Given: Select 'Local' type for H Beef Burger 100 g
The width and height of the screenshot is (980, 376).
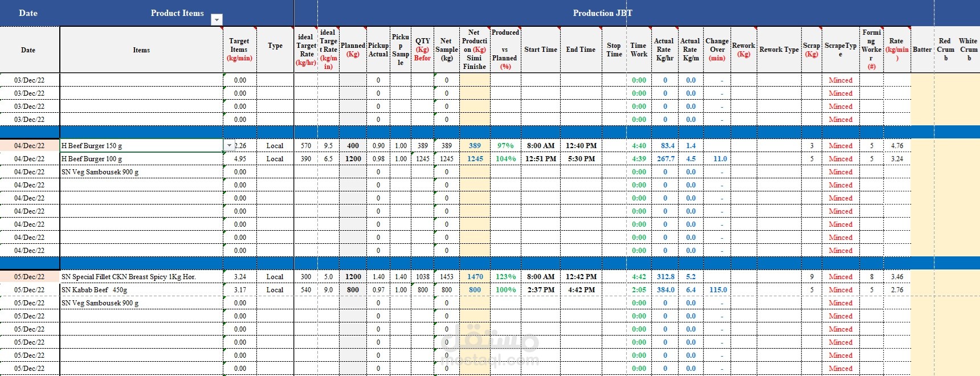Looking at the screenshot, I should pos(275,159).
